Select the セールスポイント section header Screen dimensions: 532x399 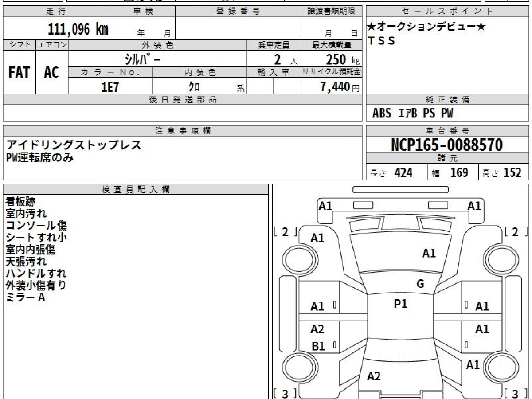(x=448, y=12)
